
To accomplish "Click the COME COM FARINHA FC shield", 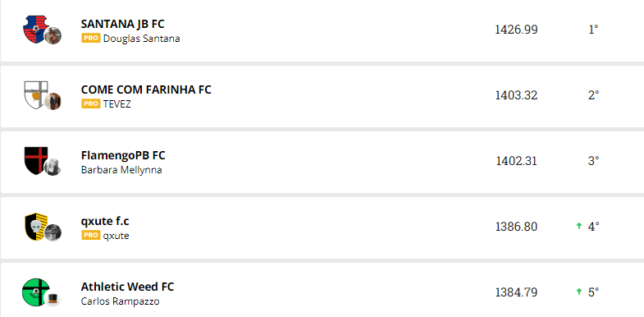I will tap(36, 95).
